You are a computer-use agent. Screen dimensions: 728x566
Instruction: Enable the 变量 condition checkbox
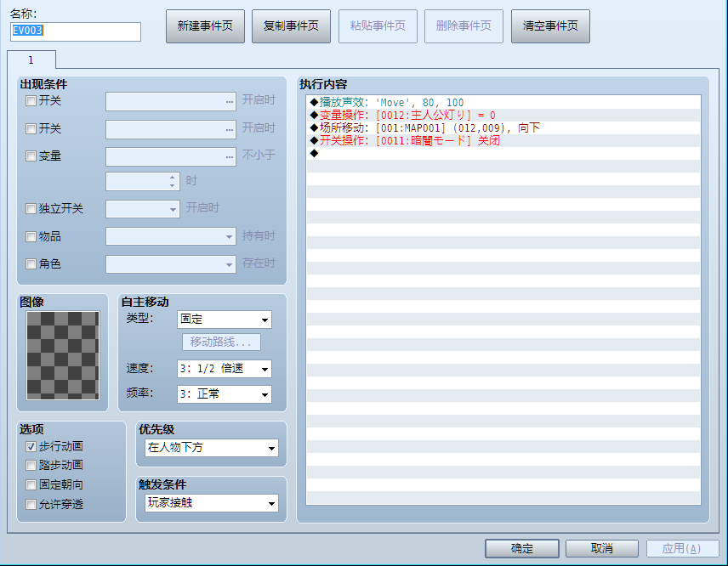pos(31,156)
